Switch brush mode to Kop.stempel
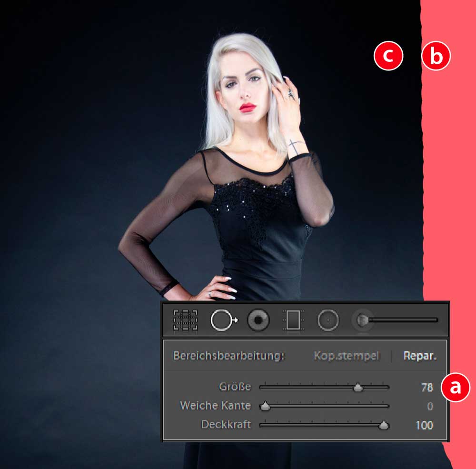476x469 pixels. click(x=347, y=356)
